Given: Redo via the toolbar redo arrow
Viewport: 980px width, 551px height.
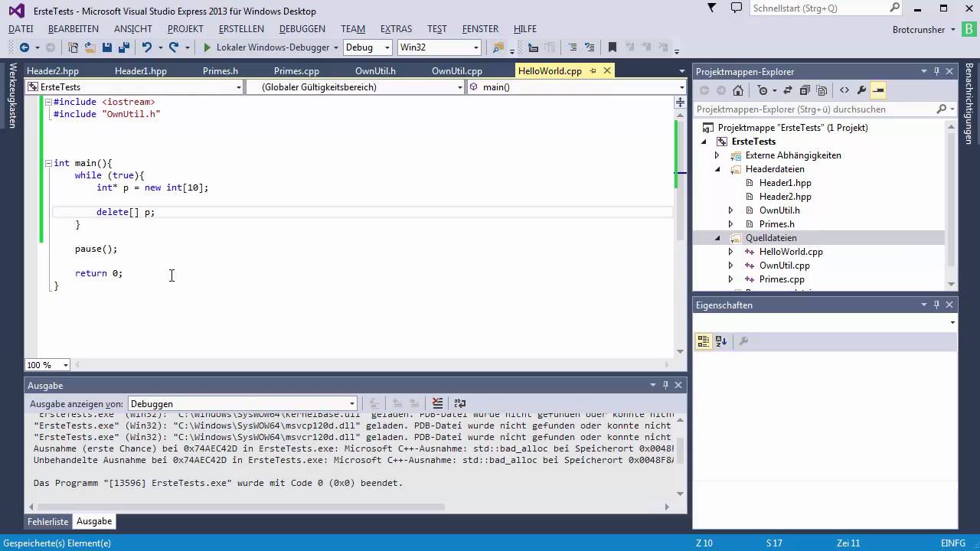Looking at the screenshot, I should 174,47.
